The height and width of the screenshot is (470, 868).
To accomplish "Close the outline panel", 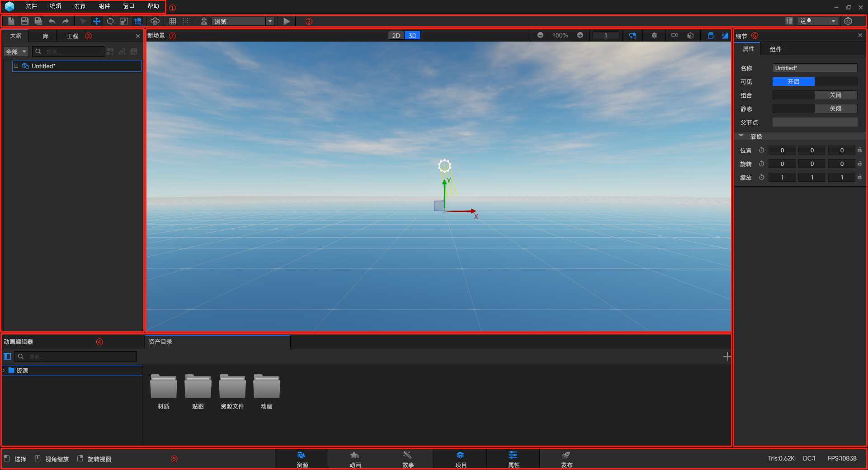I will pos(138,36).
